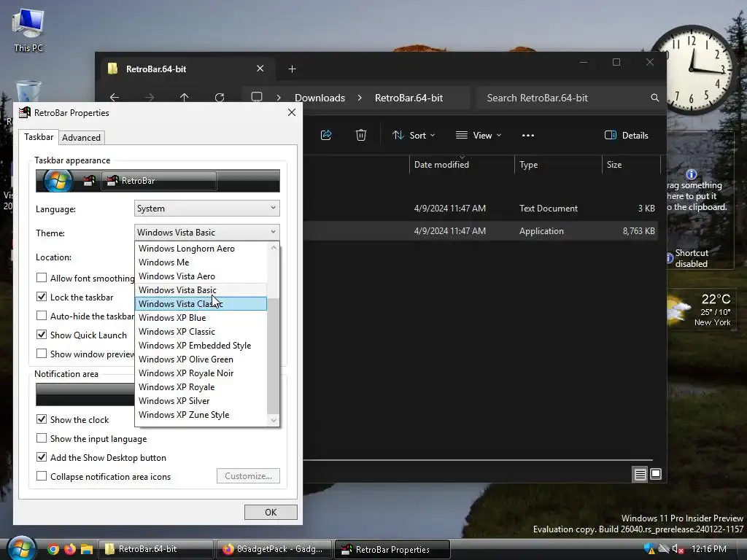Pick Windows Me theme
The image size is (747, 560).
click(201, 262)
